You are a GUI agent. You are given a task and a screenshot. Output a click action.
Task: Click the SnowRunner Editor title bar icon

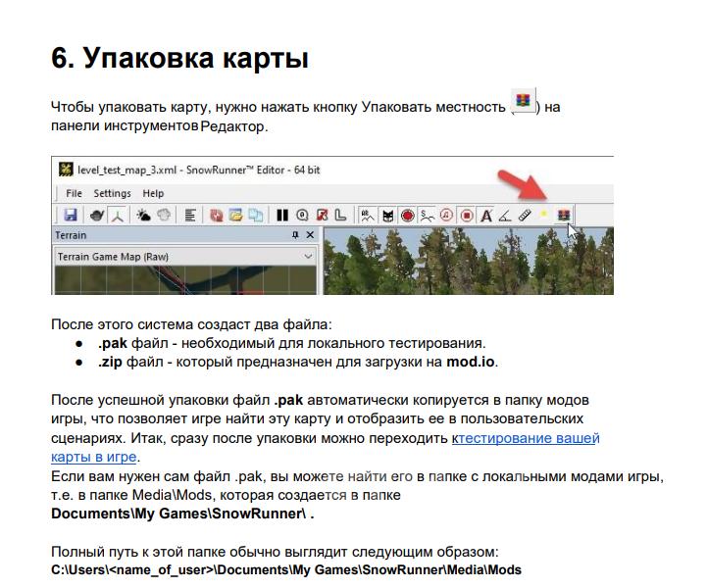65,170
